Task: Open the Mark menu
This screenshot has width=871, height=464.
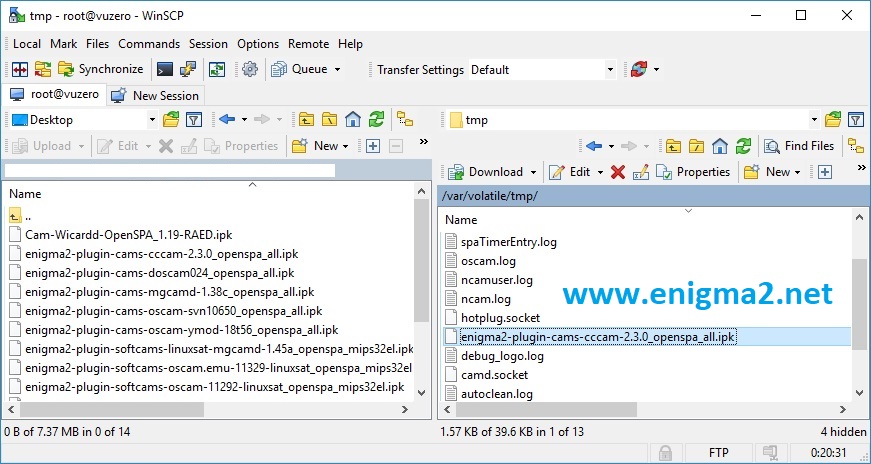Action: (64, 44)
